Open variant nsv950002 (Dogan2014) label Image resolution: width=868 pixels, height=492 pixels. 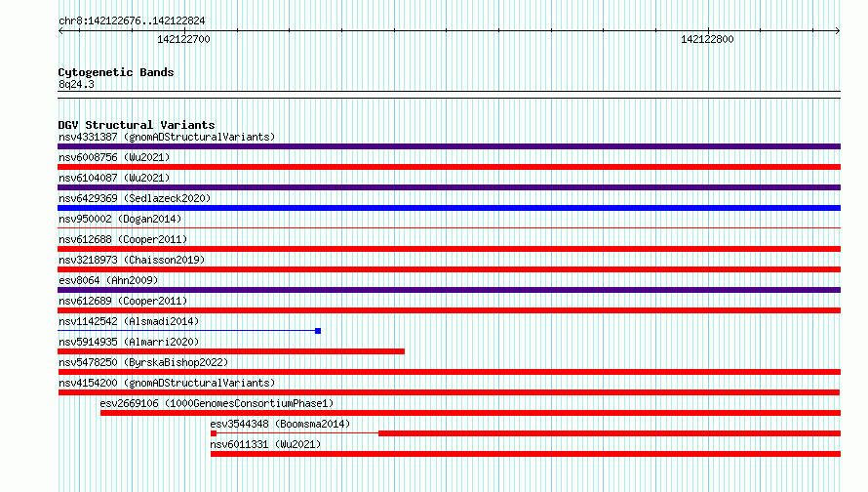tap(120, 219)
